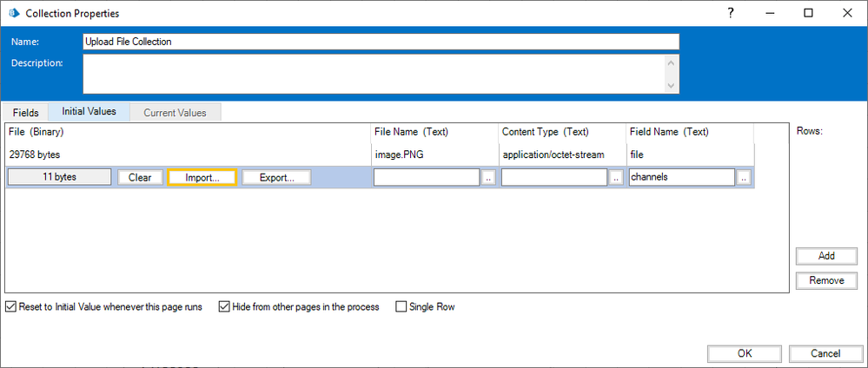
Task: Click the Import... button
Action: tap(202, 177)
